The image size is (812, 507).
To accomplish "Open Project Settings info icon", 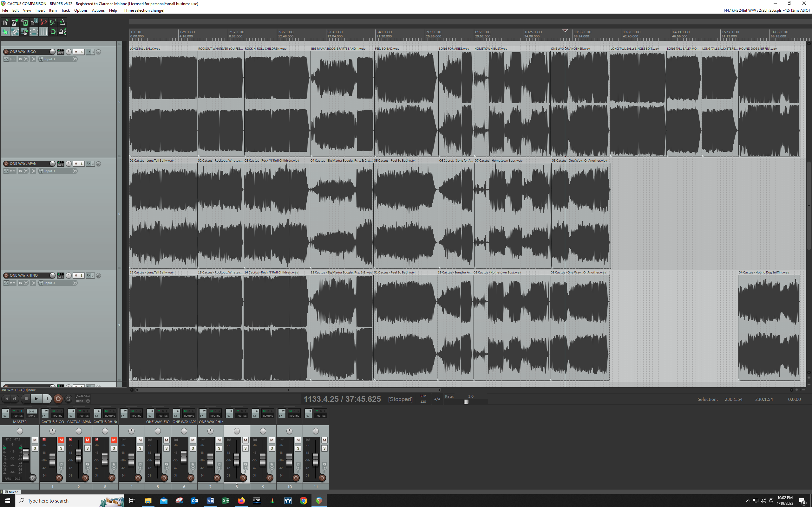I will pyautogui.click(x=34, y=22).
